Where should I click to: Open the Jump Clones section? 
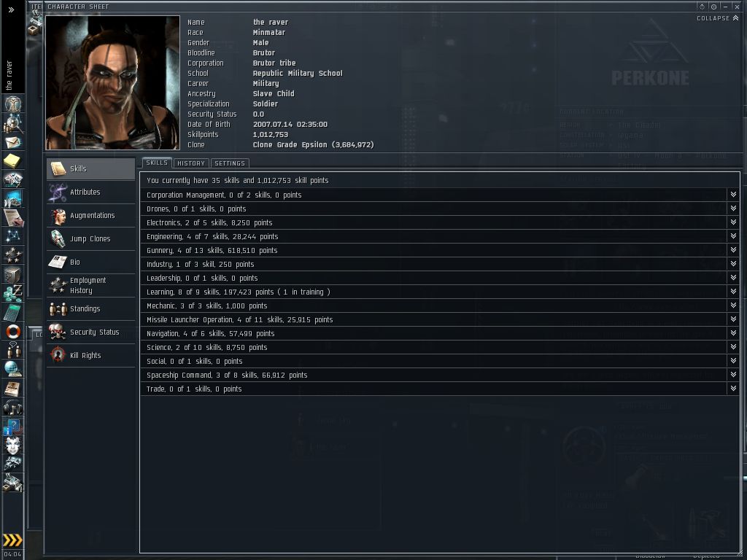click(x=91, y=238)
